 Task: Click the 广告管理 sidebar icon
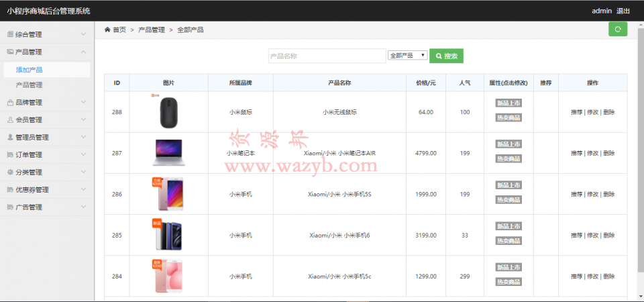(x=10, y=207)
